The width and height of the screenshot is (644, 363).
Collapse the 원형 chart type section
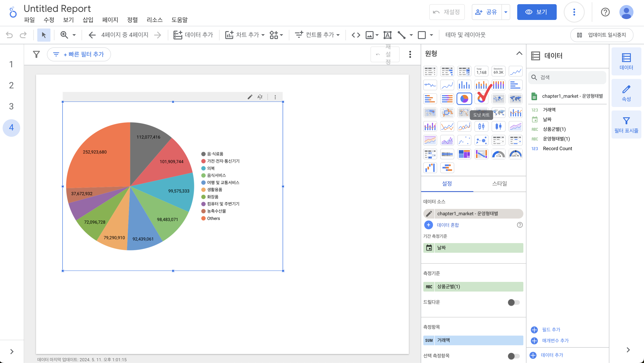(x=519, y=53)
